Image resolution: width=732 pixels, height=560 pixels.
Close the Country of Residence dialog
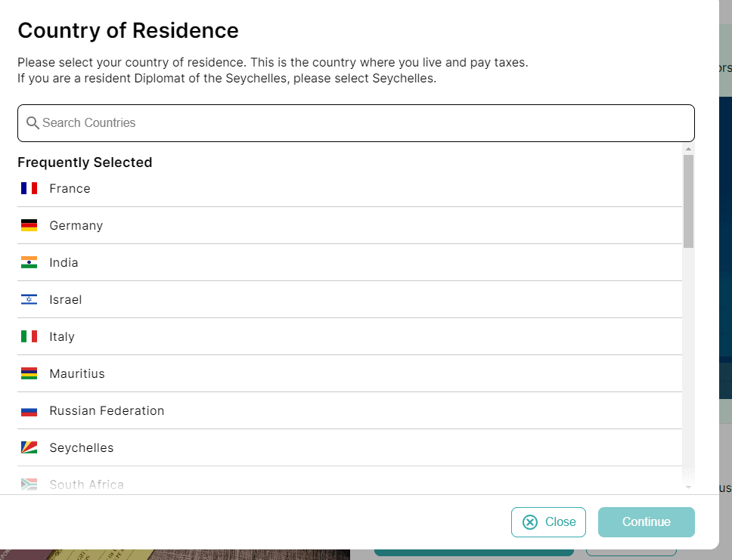click(x=548, y=521)
